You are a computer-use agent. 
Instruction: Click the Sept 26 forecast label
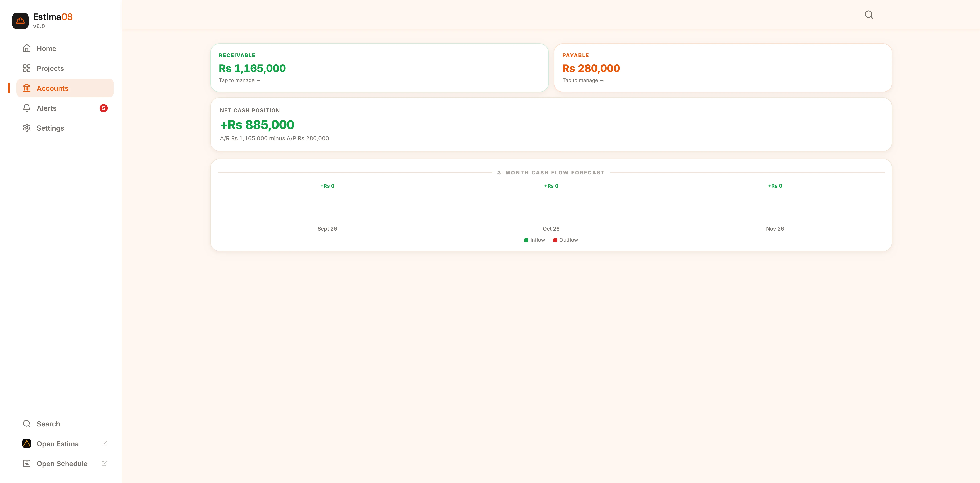(327, 229)
